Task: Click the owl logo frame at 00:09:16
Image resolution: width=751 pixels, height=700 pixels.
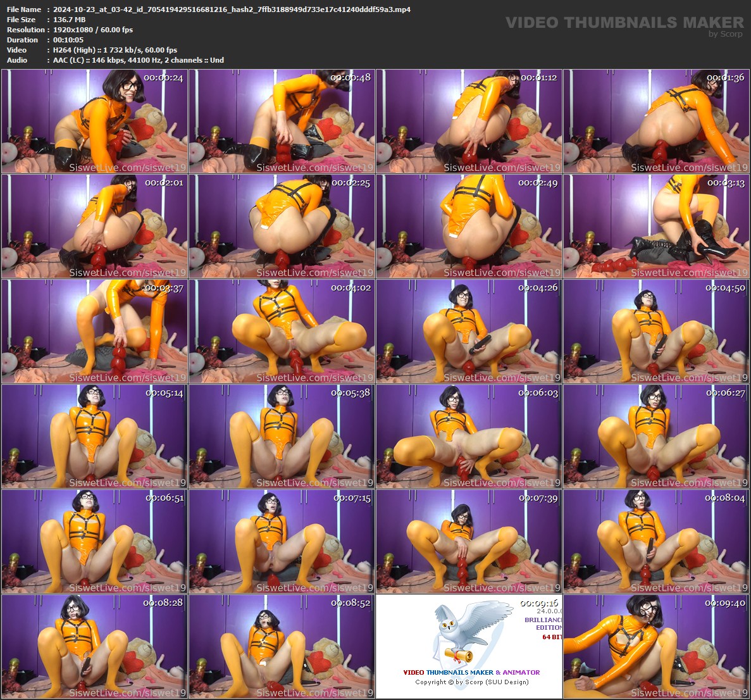Action: pyautogui.click(x=469, y=646)
